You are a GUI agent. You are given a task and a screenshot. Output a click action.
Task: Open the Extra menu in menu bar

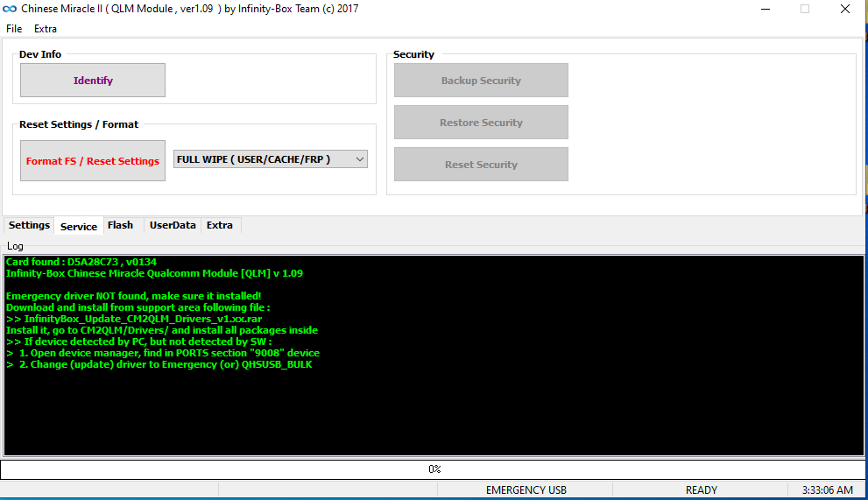click(x=46, y=29)
